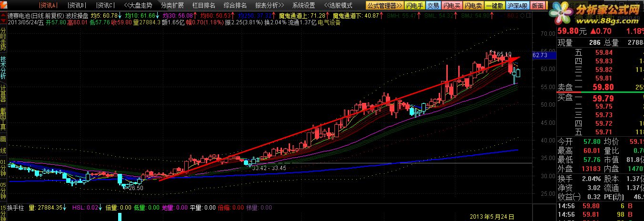Click the 版面 layout button
644x221 pixels.
pos(537,6)
